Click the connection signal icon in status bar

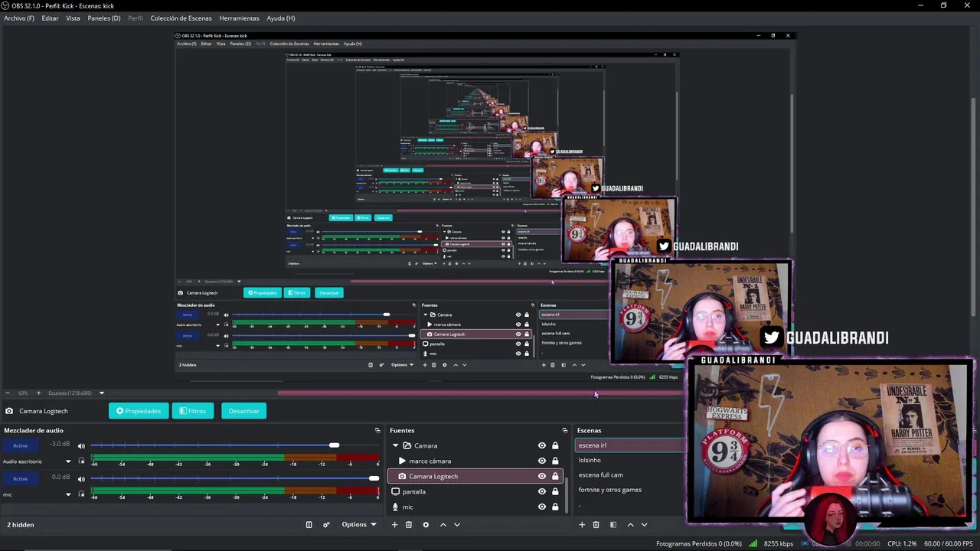tap(753, 544)
